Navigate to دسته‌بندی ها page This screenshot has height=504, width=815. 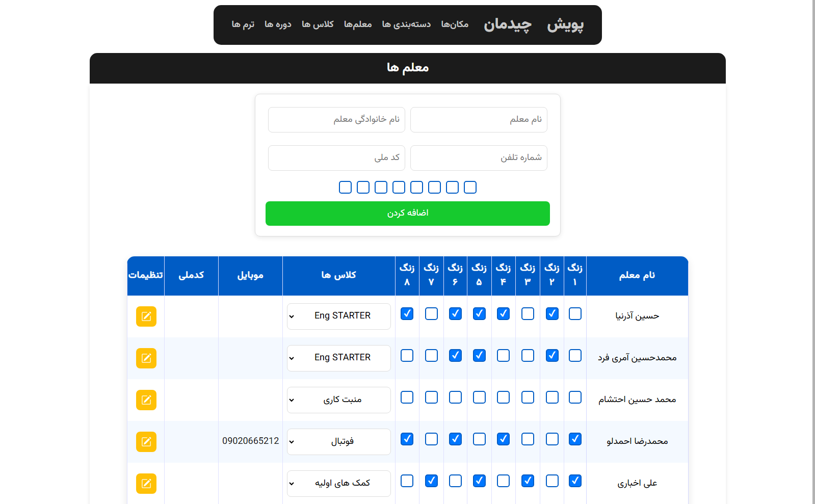[x=406, y=24]
